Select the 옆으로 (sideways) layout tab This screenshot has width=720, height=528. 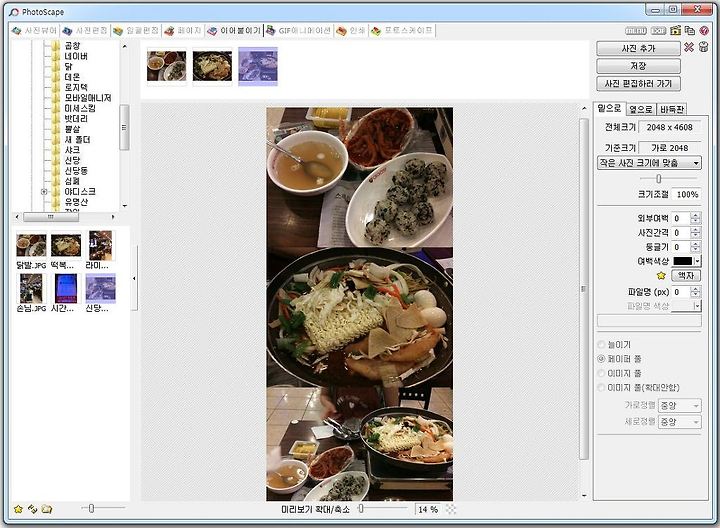coord(641,109)
